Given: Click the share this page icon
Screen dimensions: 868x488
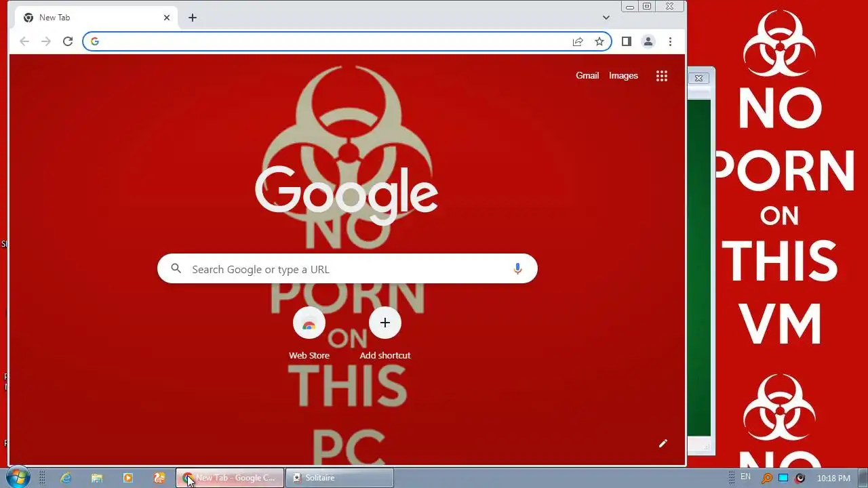Looking at the screenshot, I should coord(578,42).
